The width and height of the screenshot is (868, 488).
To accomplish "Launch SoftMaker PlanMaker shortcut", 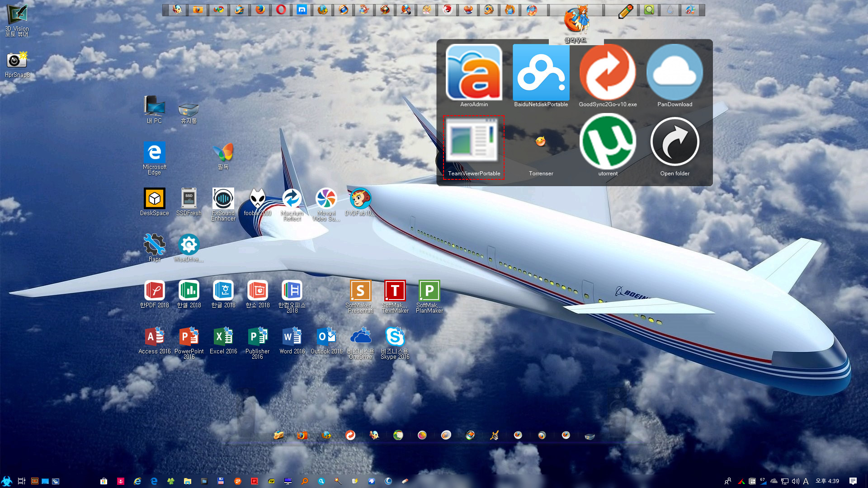I will (429, 297).
